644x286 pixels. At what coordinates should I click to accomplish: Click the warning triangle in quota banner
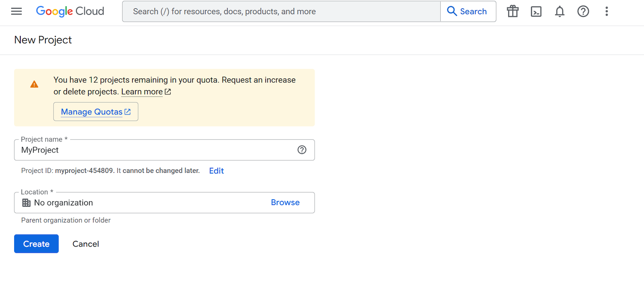34,84
